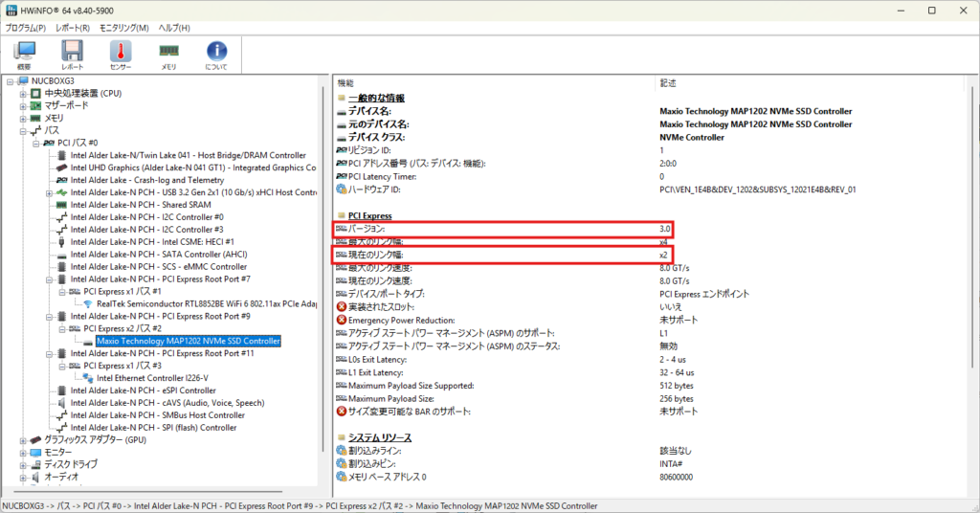
Task: Click the メモリ toolbar icon
Action: [x=168, y=56]
